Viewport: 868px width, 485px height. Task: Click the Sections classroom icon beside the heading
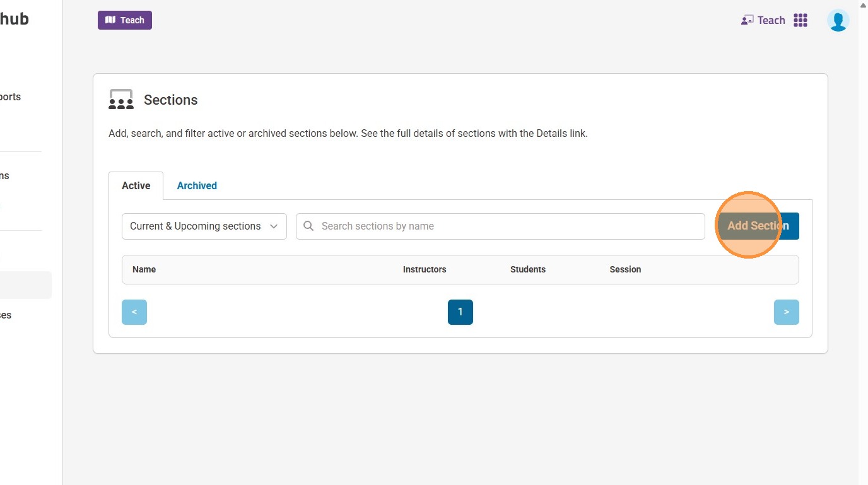pos(121,100)
